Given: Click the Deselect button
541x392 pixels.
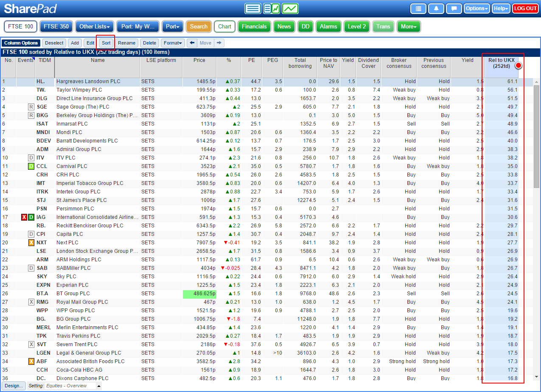Looking at the screenshot, I should pyautogui.click(x=54, y=43).
